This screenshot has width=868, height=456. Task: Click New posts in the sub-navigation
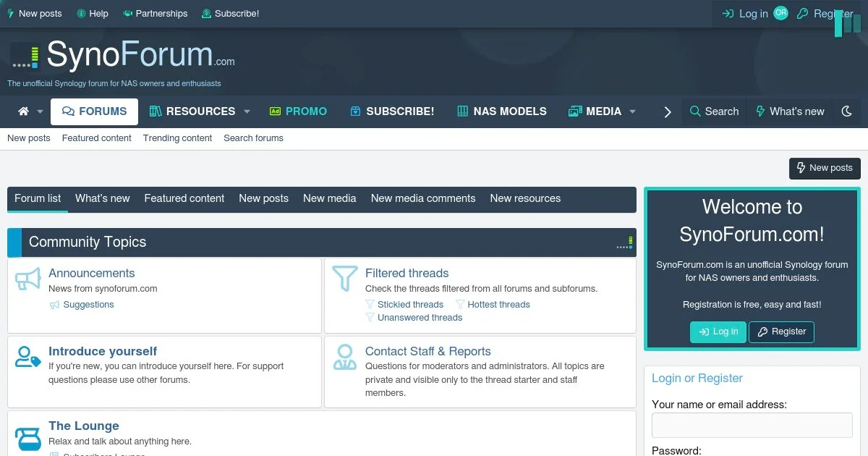(x=29, y=138)
